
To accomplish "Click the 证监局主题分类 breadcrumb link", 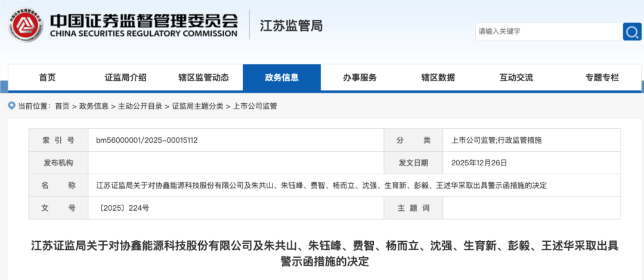I will click(197, 106).
